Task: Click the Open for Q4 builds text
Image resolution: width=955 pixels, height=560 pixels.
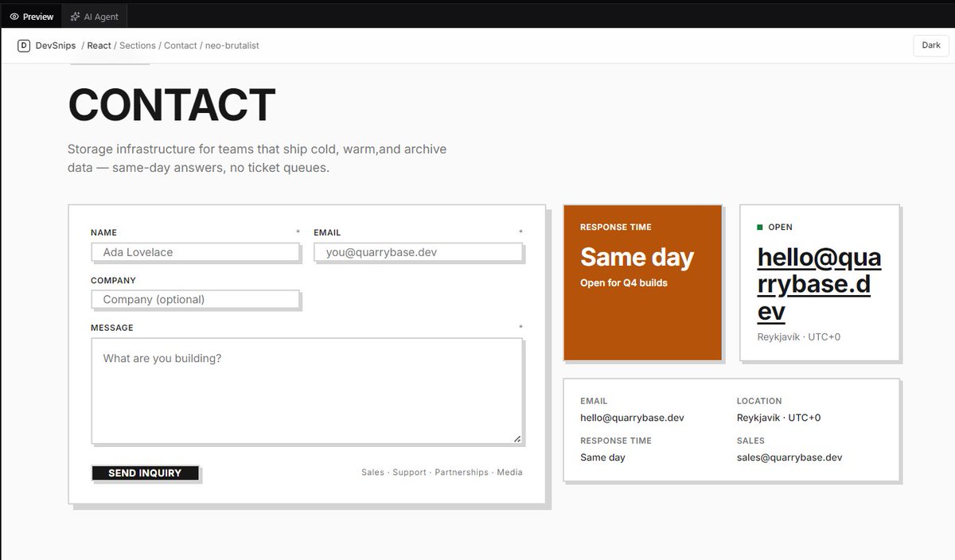Action: [x=624, y=283]
